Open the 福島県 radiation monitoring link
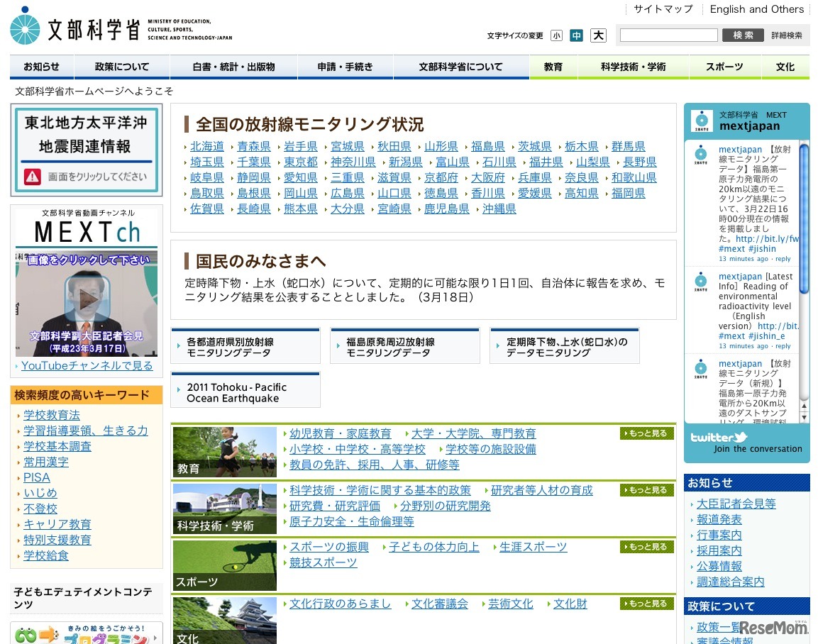This screenshot has height=644, width=818. click(x=487, y=146)
